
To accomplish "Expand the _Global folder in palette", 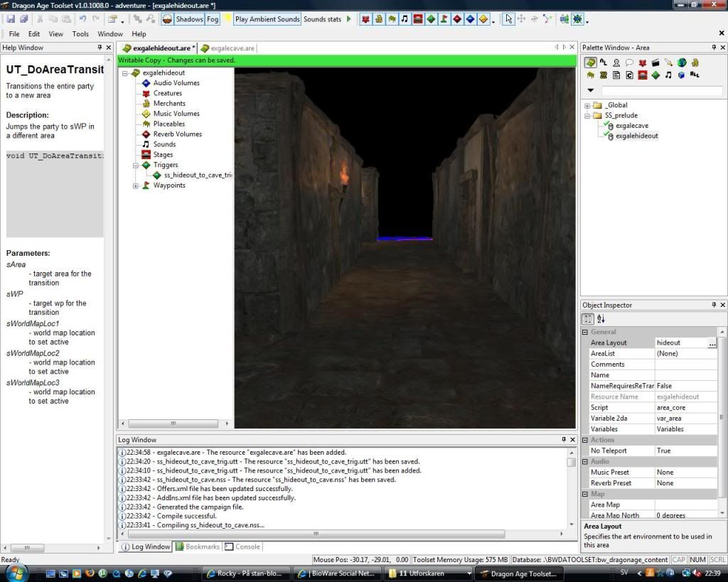I will [x=587, y=105].
